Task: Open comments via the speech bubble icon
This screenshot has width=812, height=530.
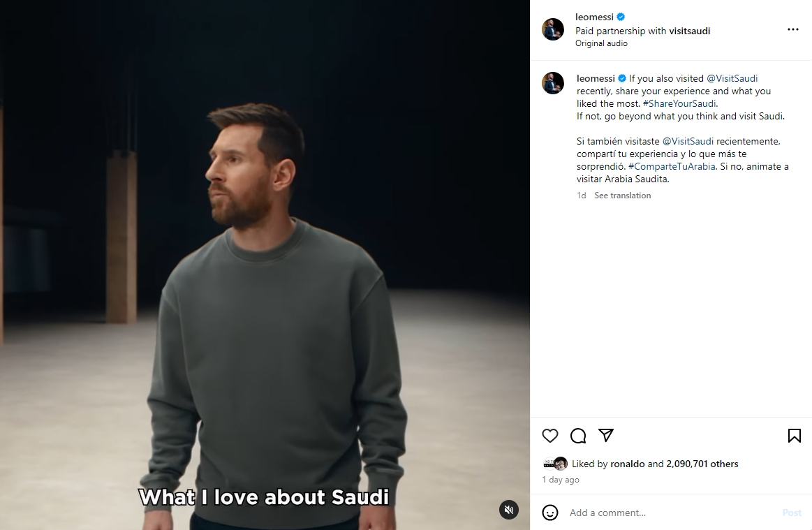Action: pyautogui.click(x=578, y=436)
